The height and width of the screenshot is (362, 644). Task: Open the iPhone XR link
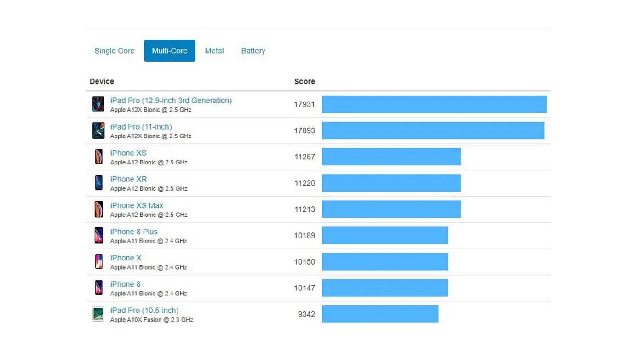128,179
